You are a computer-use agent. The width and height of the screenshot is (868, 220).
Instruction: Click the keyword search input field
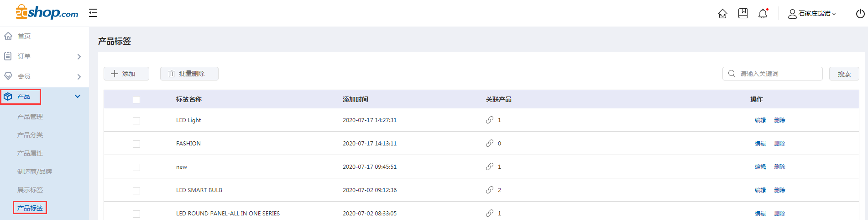(x=773, y=74)
